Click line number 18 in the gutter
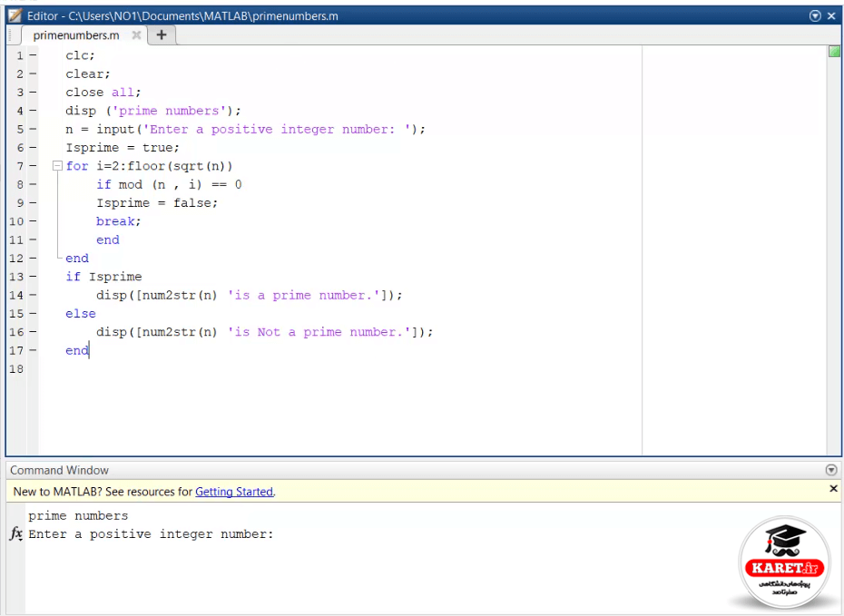The image size is (844, 616). tap(16, 369)
